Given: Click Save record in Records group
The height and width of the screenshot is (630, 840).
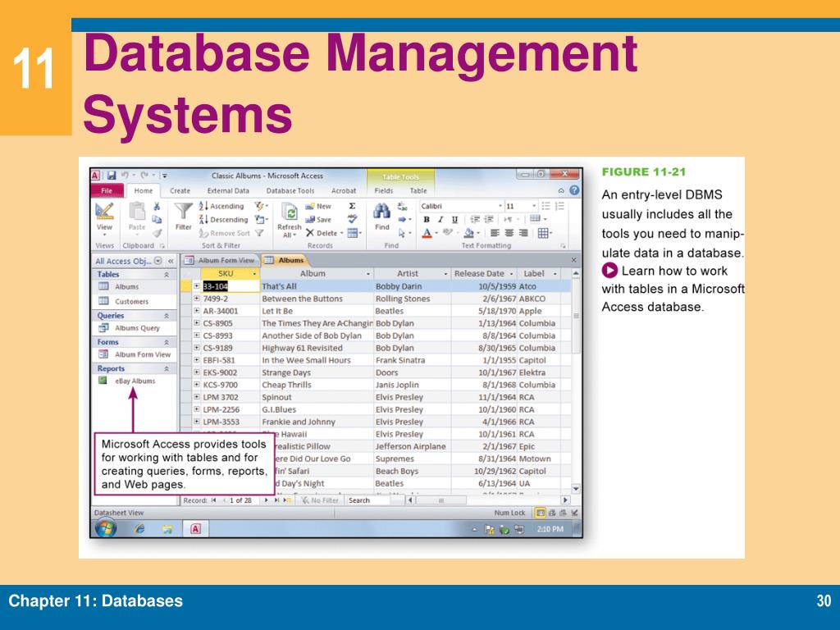Looking at the screenshot, I should [318, 220].
